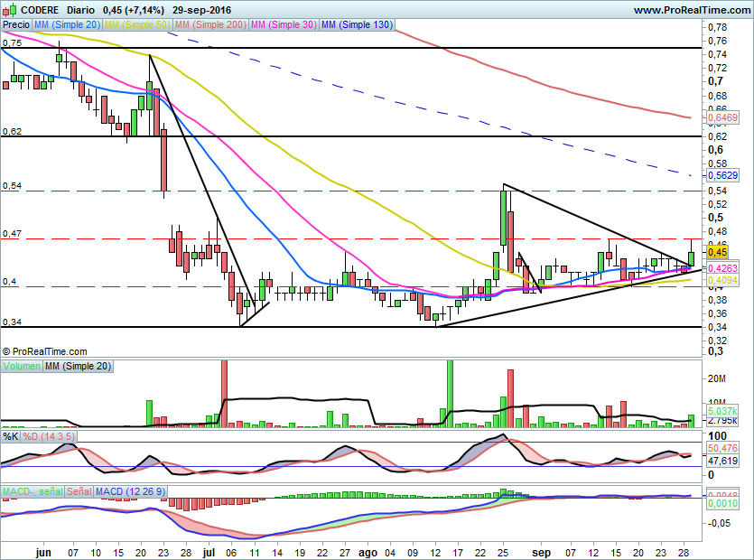Select the Precio label tab
The height and width of the screenshot is (560, 754).
coord(16,25)
